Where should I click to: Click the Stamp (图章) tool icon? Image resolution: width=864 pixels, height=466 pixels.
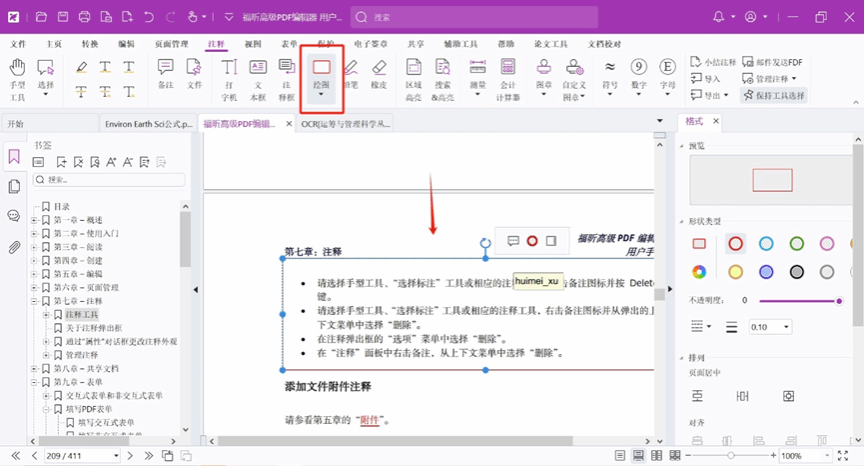click(544, 76)
